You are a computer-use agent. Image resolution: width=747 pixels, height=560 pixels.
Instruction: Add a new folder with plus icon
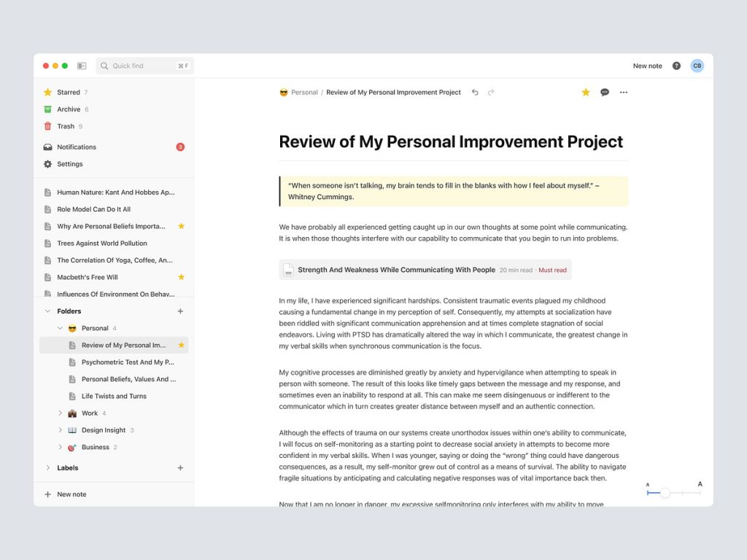coord(180,311)
